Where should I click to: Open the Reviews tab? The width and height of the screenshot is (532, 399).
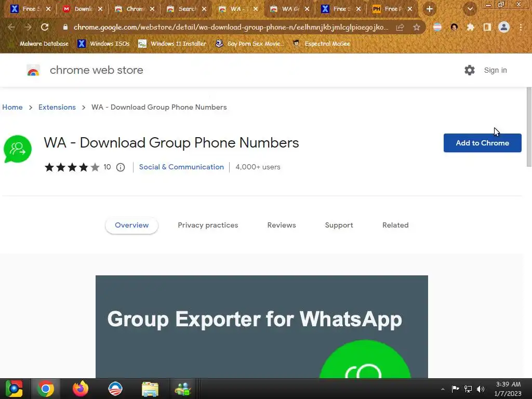coord(282,225)
